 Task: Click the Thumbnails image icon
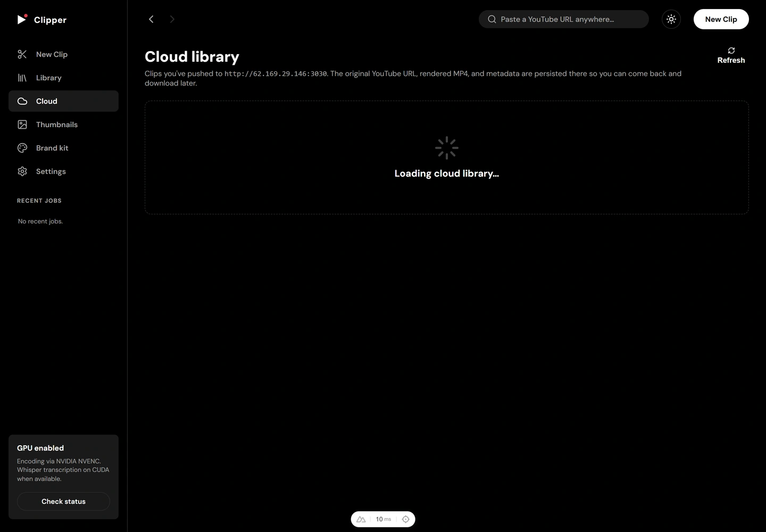pyautogui.click(x=22, y=124)
